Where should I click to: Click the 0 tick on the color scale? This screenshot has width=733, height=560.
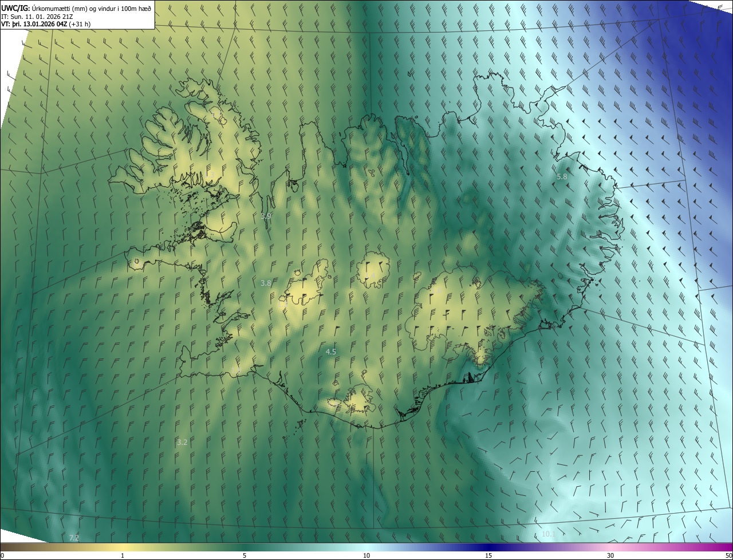tap(2, 555)
